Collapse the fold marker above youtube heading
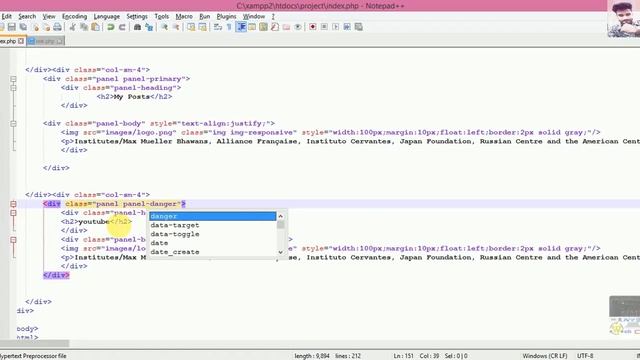 point(13,213)
